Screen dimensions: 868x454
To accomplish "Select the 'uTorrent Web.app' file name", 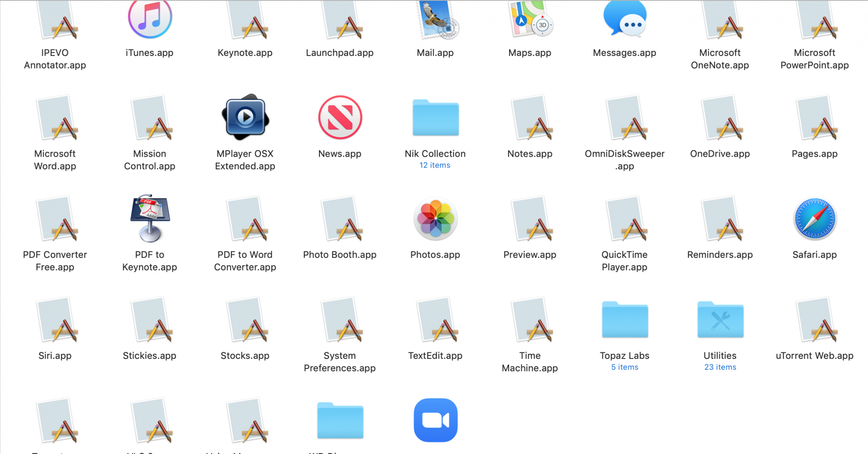I will point(815,355).
